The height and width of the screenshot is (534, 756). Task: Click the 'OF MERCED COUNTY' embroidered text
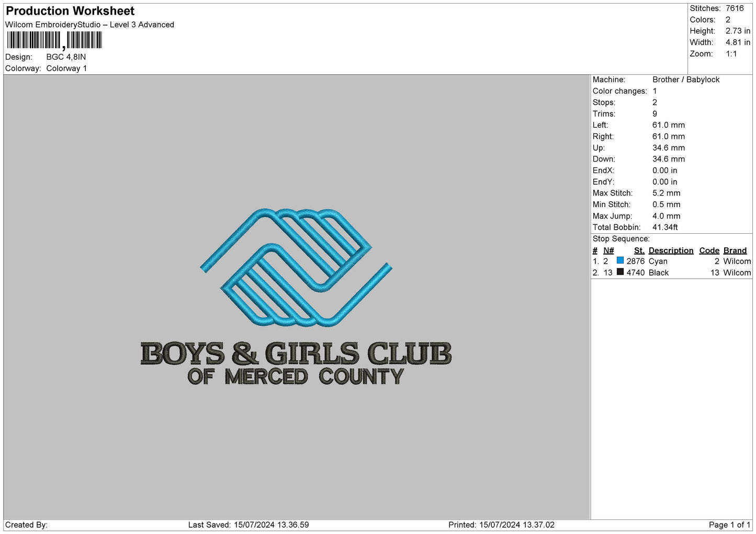coord(296,377)
